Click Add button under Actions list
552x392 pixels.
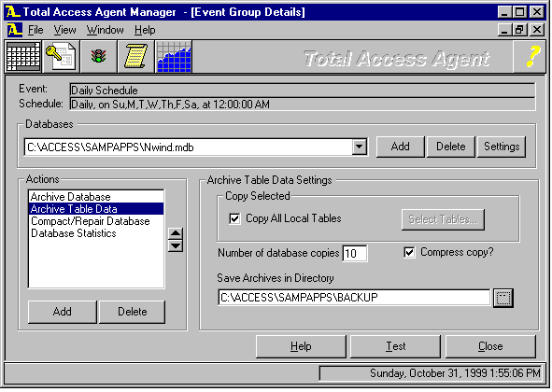[x=62, y=312]
